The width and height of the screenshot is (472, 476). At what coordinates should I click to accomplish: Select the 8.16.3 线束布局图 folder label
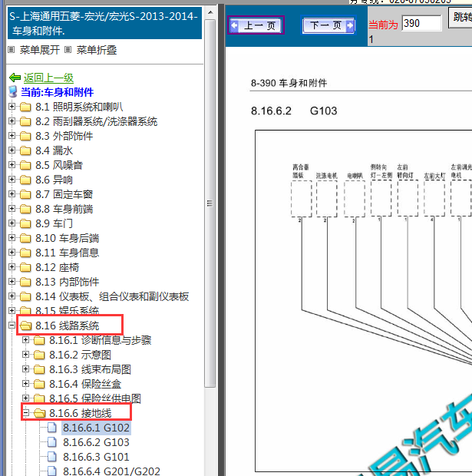point(90,369)
